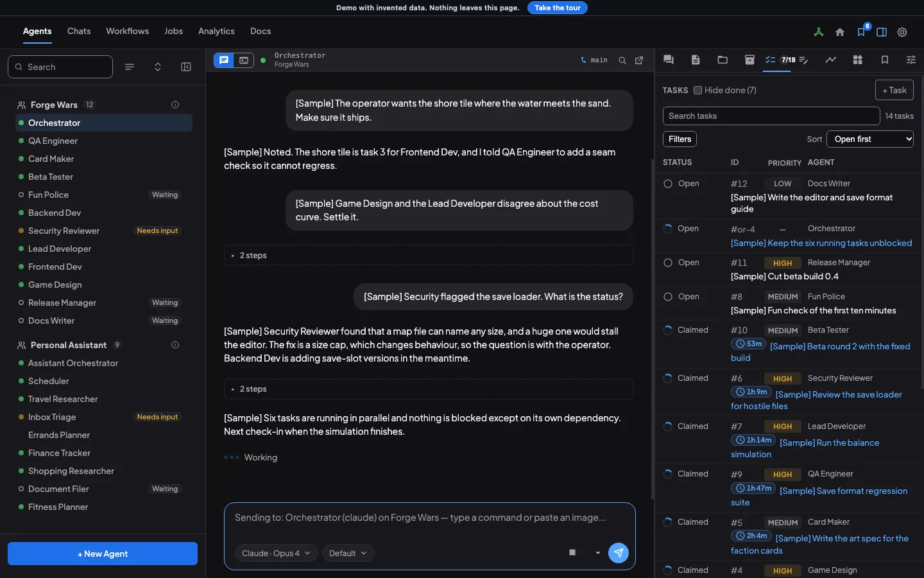The image size is (924, 578).
Task: Open the bookmark icon in the right panel toolbar
Action: point(885,60)
